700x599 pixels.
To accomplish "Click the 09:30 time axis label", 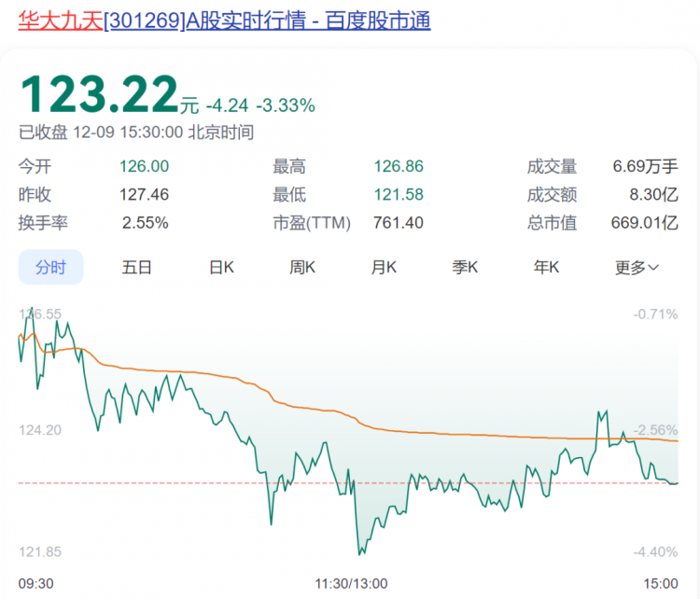I will pos(35,583).
